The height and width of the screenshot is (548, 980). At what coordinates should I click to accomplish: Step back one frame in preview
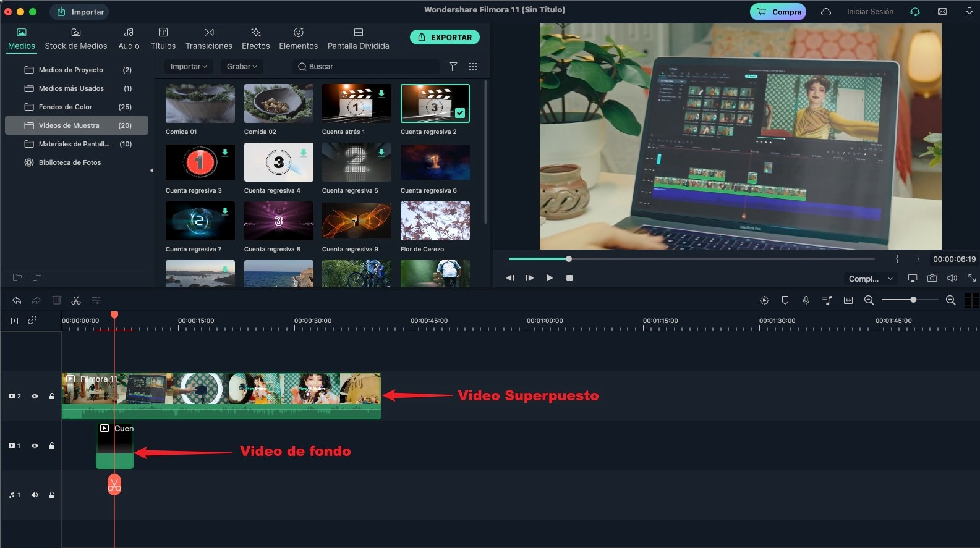510,278
